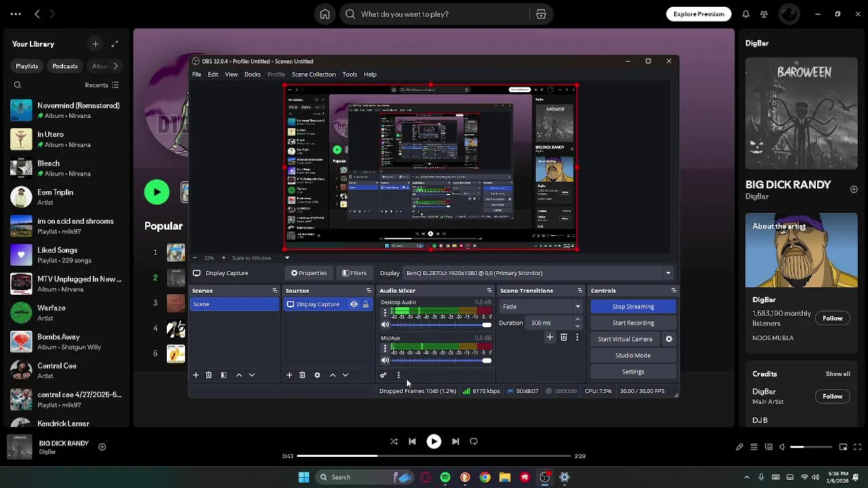Mute Mic/Aux in Audio Mixer
Viewport: 868px width, 488px height.
pyautogui.click(x=385, y=361)
